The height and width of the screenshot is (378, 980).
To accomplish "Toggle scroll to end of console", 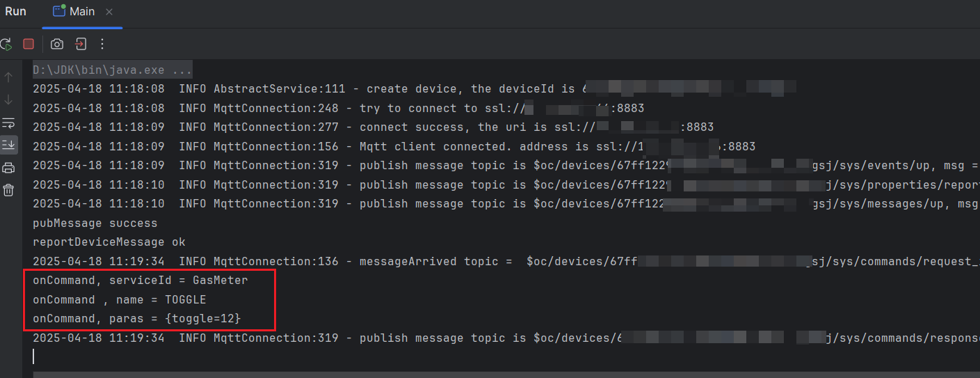I will 8,145.
